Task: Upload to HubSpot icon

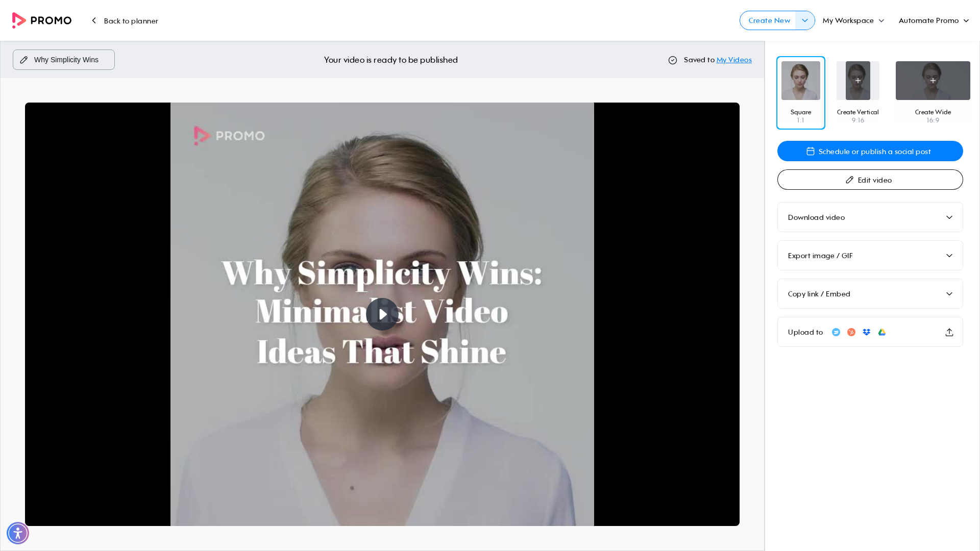Action: pyautogui.click(x=851, y=332)
